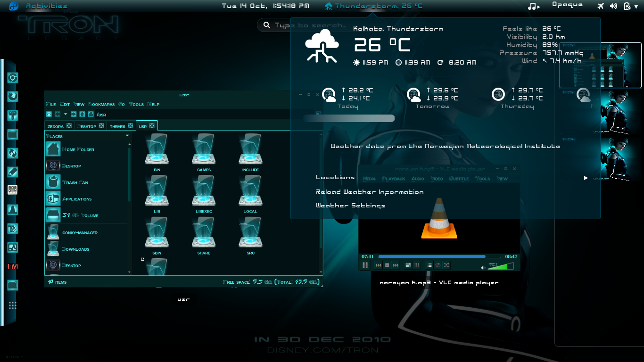The image size is (644, 362).
Task: Open VLC cone icon in the dock
Action: pos(13,210)
